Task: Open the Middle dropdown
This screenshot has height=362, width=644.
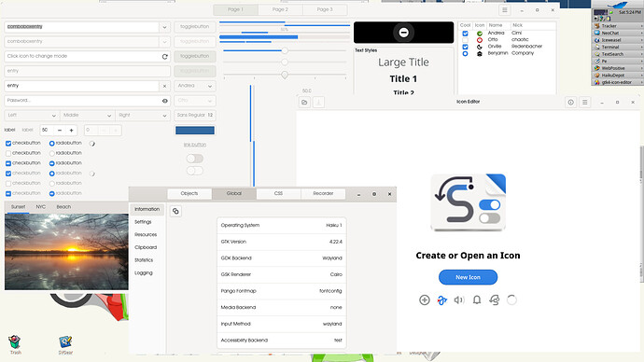Action: click(87, 116)
